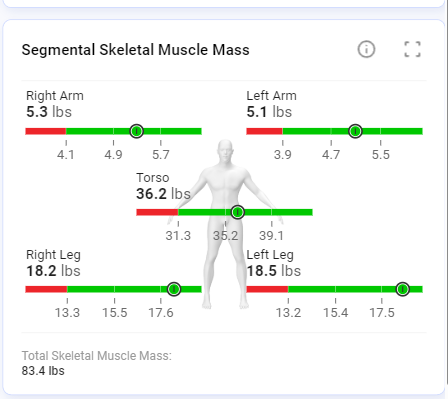The width and height of the screenshot is (448, 399).
Task: Click the Right Arm slider marker
Action: pyautogui.click(x=137, y=131)
